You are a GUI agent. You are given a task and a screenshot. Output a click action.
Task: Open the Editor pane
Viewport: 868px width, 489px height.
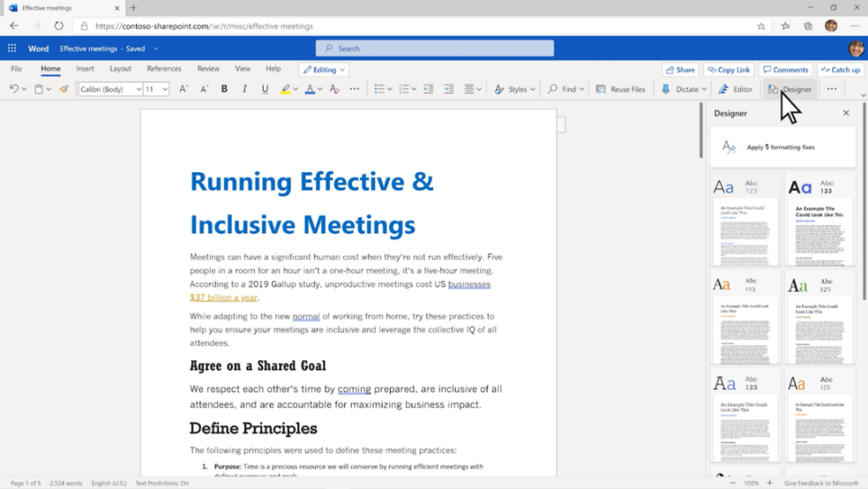coord(735,89)
